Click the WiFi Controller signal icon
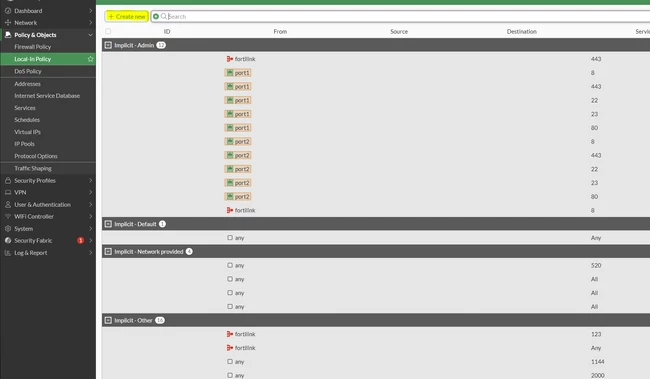 point(8,216)
